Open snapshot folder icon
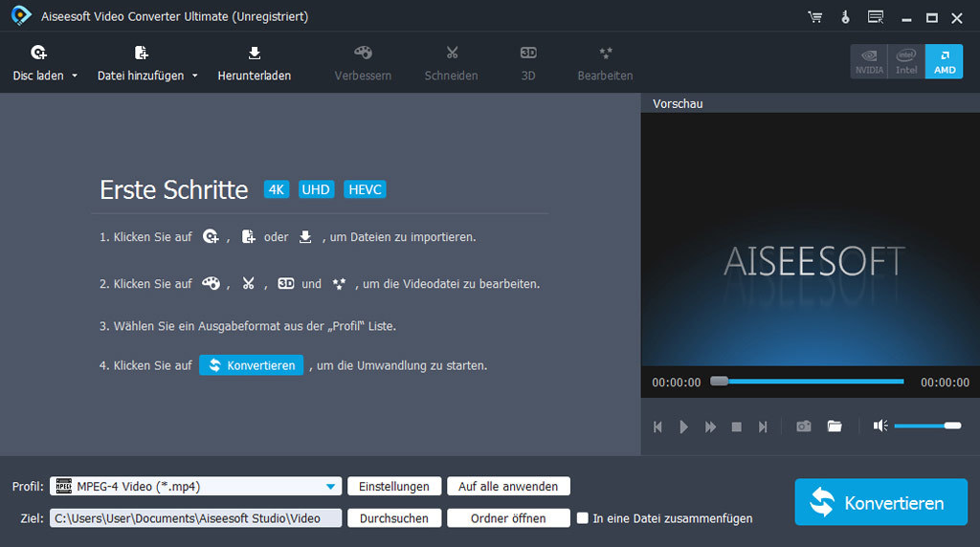The width and height of the screenshot is (980, 547). click(x=835, y=426)
